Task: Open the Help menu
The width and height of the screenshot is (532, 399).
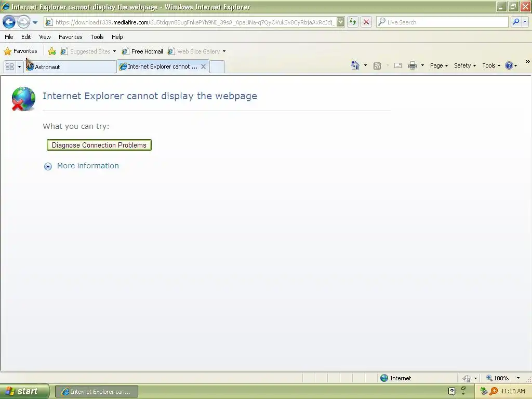Action: [117, 37]
